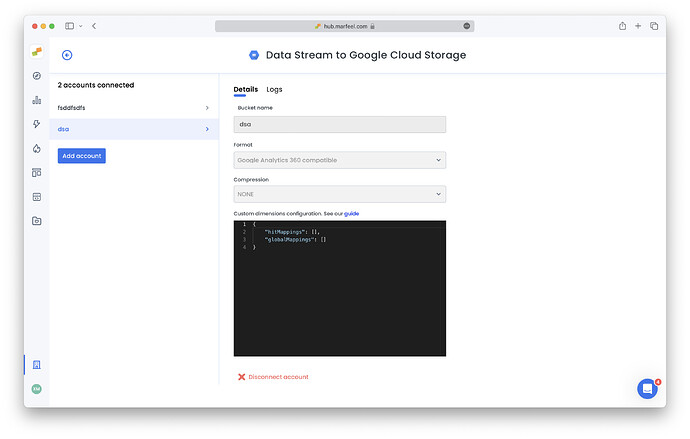Open the chat support bubble
Image resolution: width=690 pixels, height=439 pixels.
pos(647,388)
